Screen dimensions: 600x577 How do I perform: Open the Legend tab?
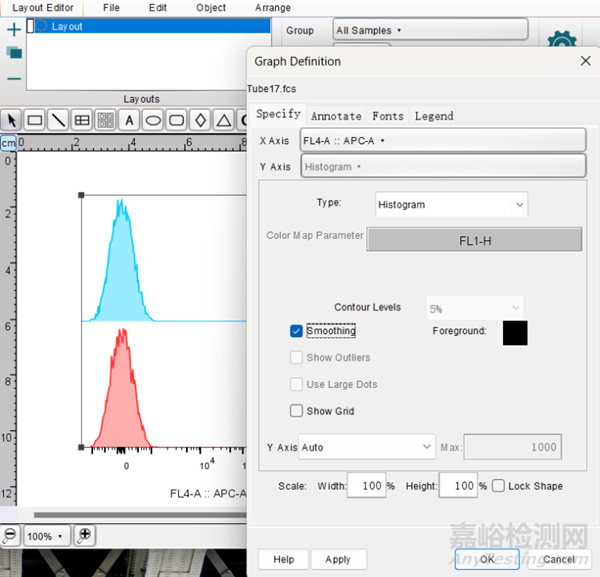click(x=434, y=116)
